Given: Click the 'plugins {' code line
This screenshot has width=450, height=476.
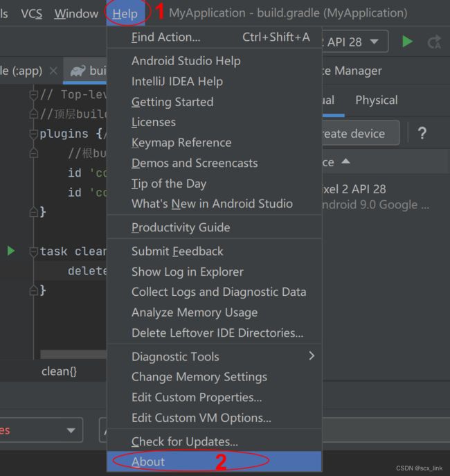Looking at the screenshot, I should [x=71, y=134].
